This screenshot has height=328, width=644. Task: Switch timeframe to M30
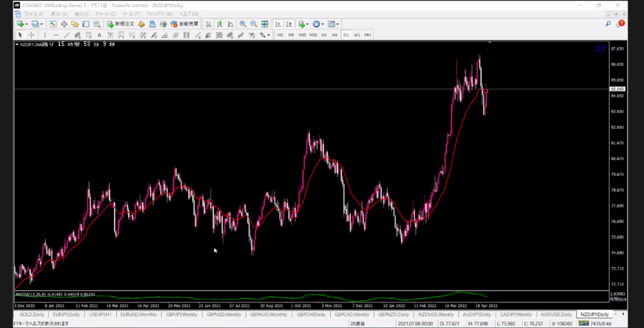313,35
